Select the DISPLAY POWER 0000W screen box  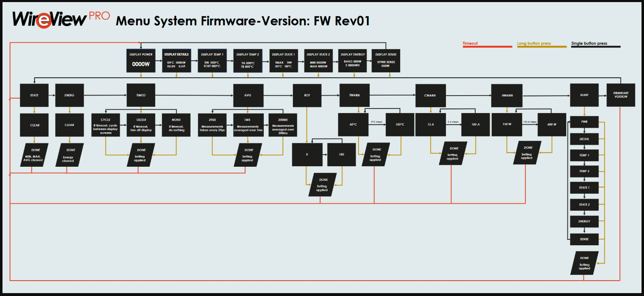[141, 61]
